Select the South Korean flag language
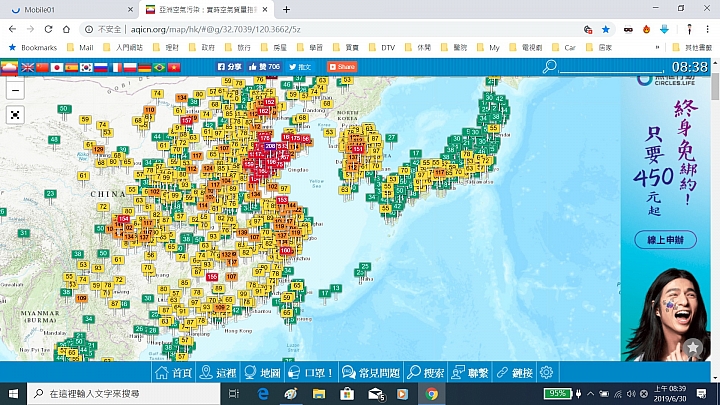This screenshot has width=720, height=405. [x=86, y=67]
